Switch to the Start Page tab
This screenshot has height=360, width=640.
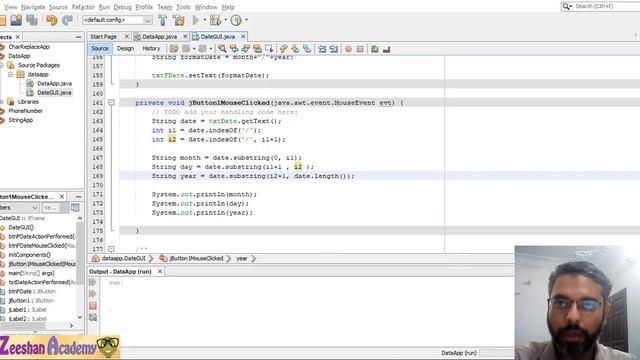[x=103, y=37]
